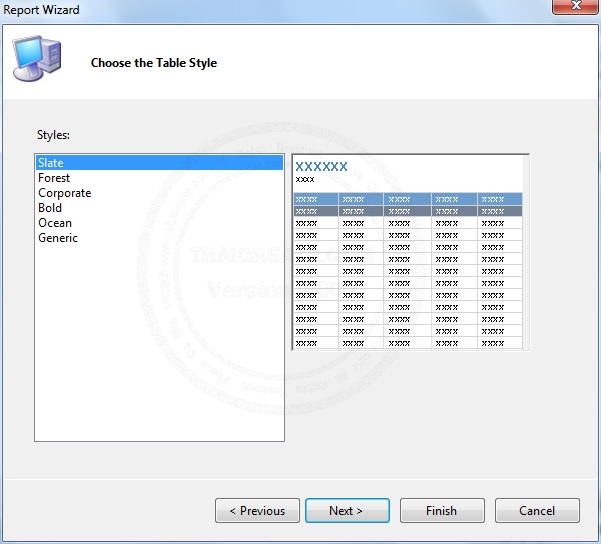Image resolution: width=601 pixels, height=544 pixels.
Task: Select the Slate table style
Action: [51, 163]
